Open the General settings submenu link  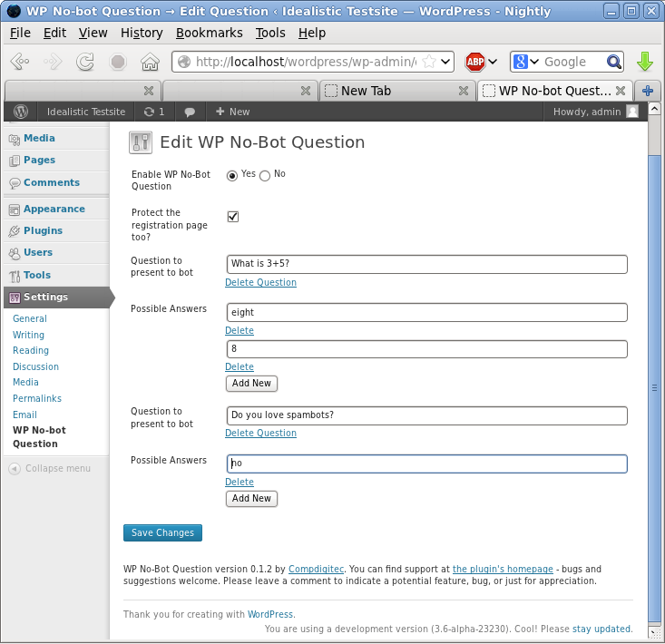point(30,318)
